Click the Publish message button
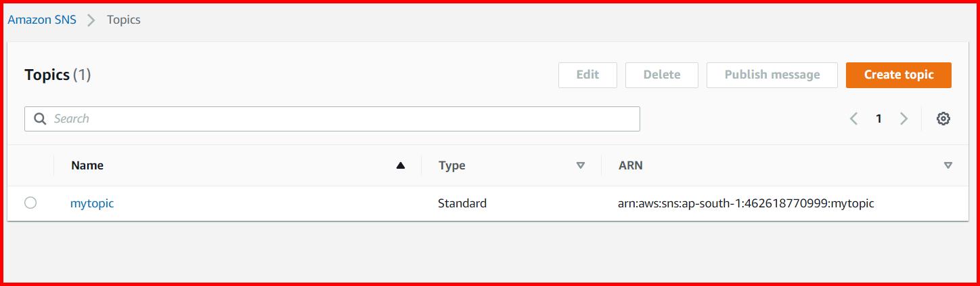 772,75
